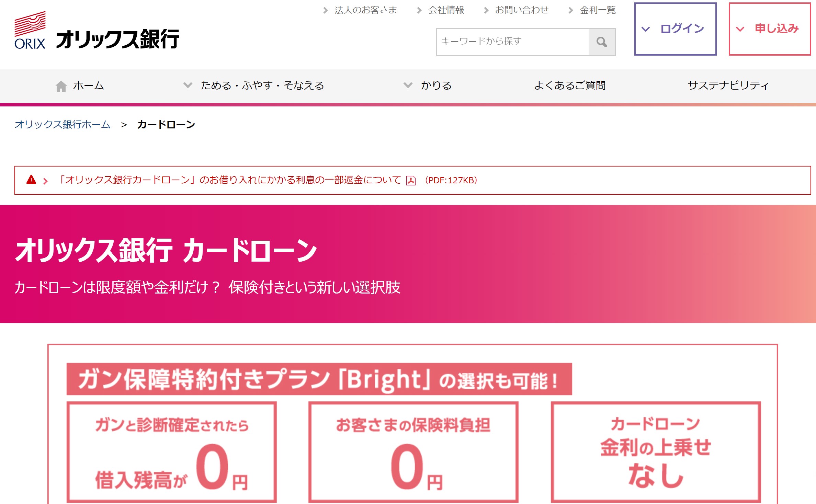Click the arrow before お問い合わせ
The width and height of the screenshot is (816, 504).
pos(486,10)
